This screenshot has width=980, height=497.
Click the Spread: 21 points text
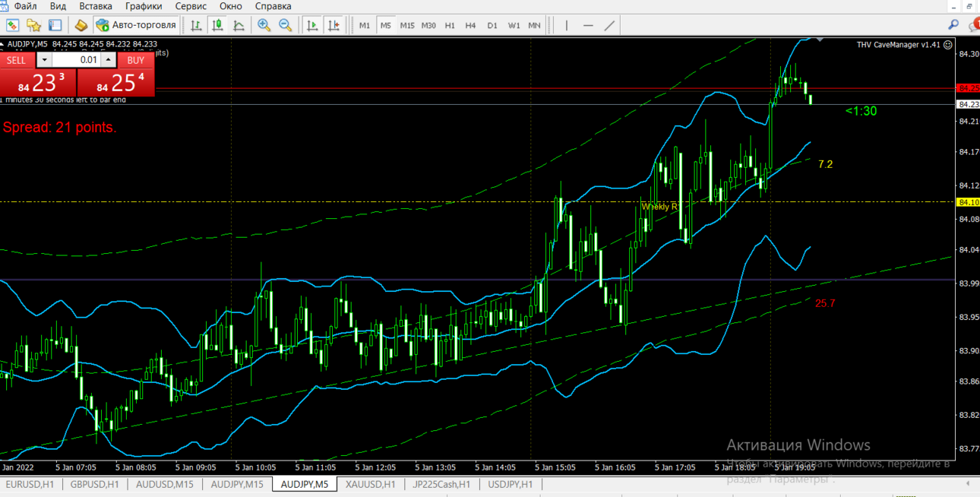60,128
